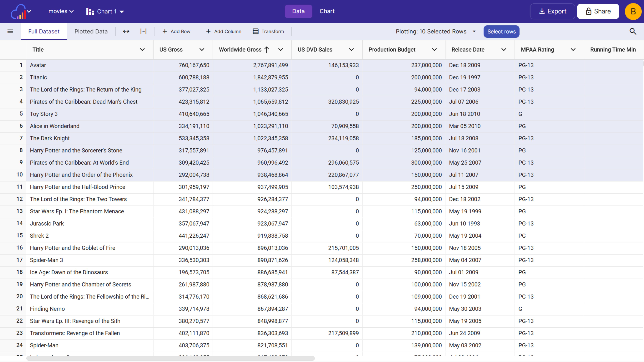
Task: Click the Select rows button
Action: (x=501, y=32)
